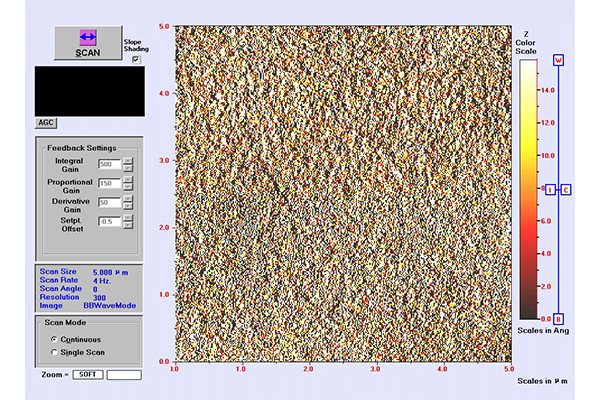Image resolution: width=600 pixels, height=400 pixels.
Task: Click the W handle on color scale slider
Action: tap(558, 60)
